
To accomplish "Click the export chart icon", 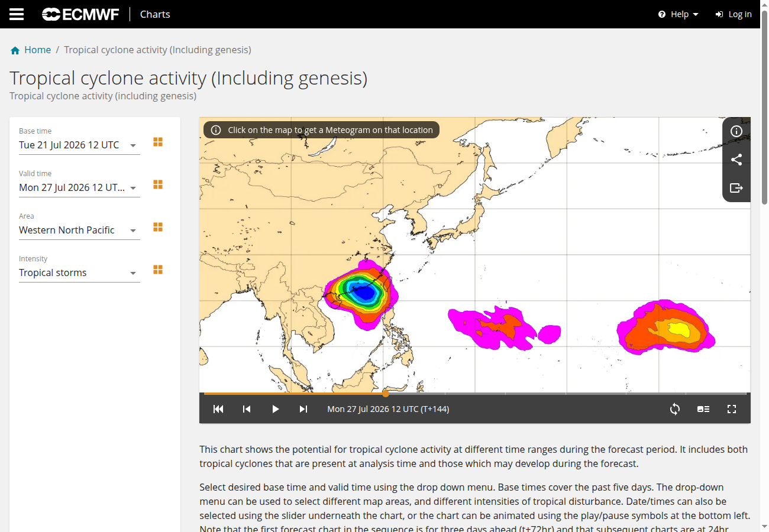I will (x=736, y=188).
